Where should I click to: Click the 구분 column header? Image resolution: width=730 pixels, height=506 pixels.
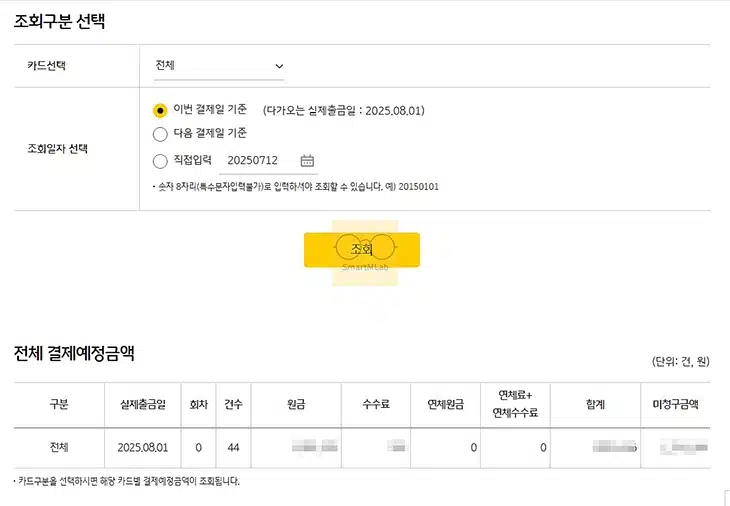pos(59,404)
